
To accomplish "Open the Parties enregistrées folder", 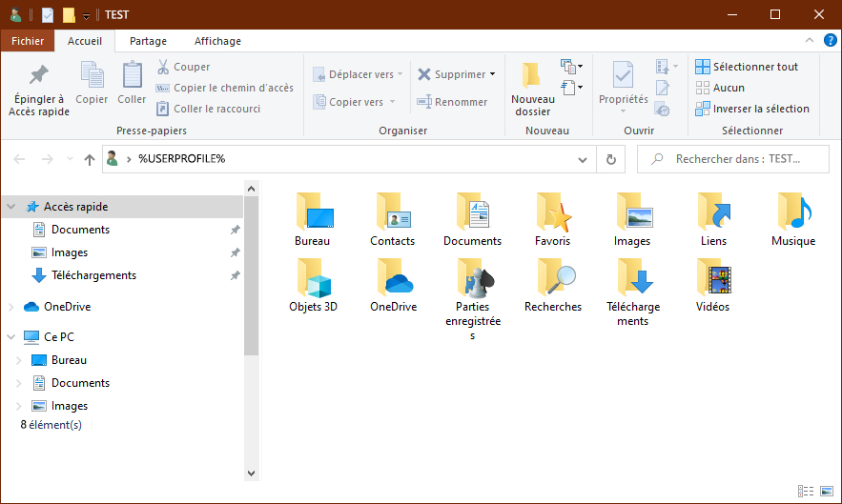I will point(472,281).
